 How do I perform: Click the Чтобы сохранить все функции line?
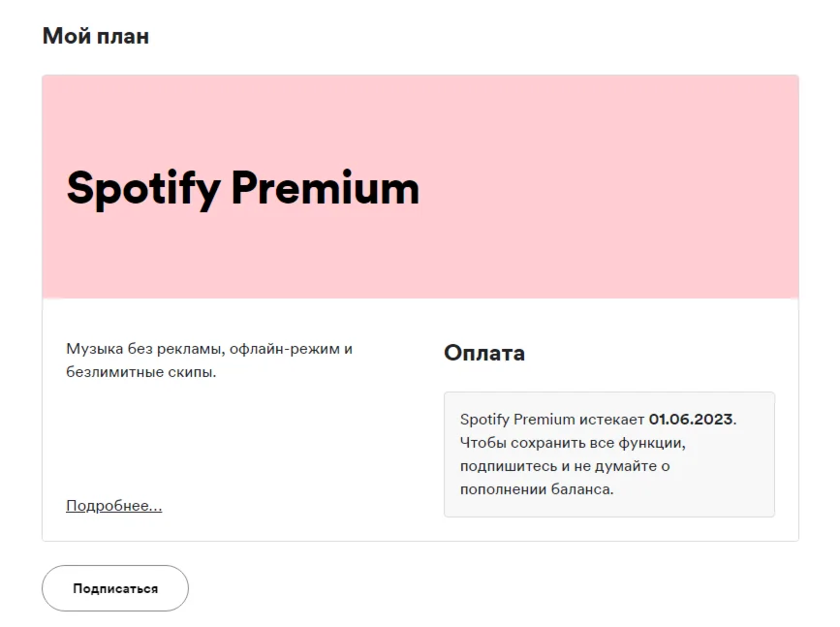(x=579, y=442)
